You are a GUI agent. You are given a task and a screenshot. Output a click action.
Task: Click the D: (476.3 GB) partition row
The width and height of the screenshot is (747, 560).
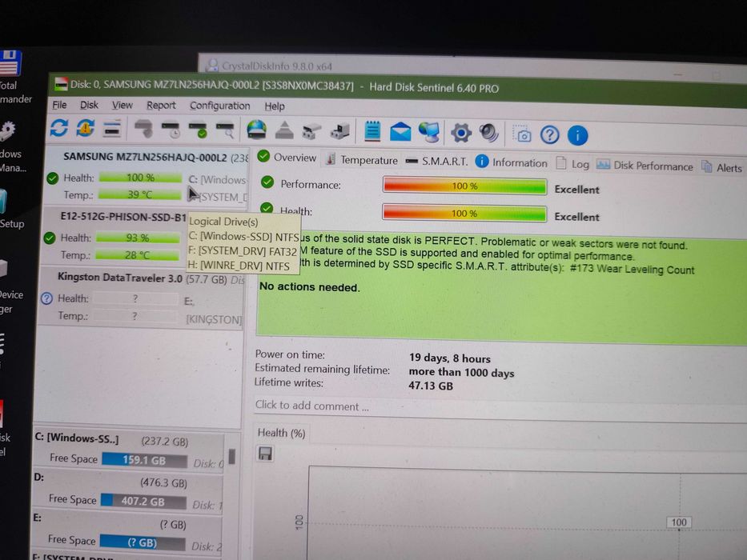[x=127, y=492]
